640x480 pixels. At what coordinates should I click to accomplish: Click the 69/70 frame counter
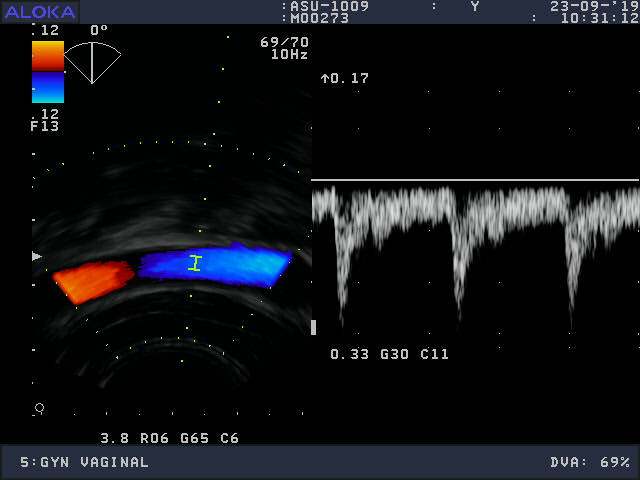pyautogui.click(x=284, y=42)
